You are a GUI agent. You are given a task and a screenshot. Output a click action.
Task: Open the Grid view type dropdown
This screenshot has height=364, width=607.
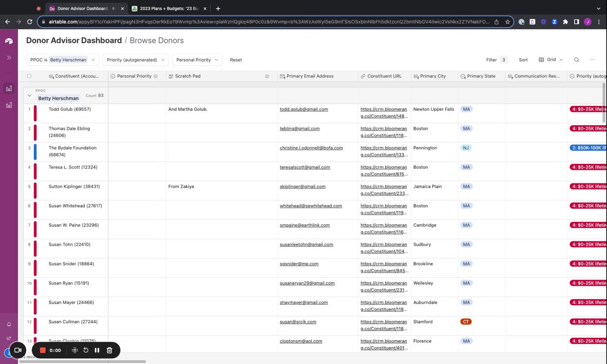(551, 60)
